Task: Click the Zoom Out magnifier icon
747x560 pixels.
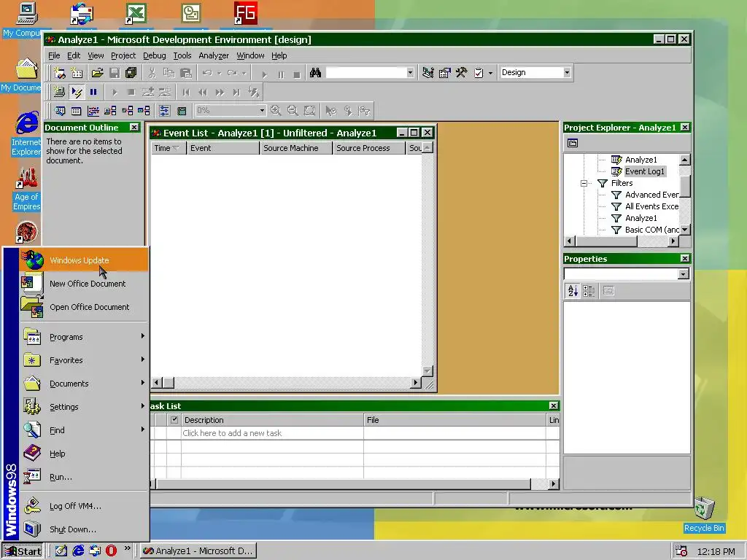Action: pos(293,111)
